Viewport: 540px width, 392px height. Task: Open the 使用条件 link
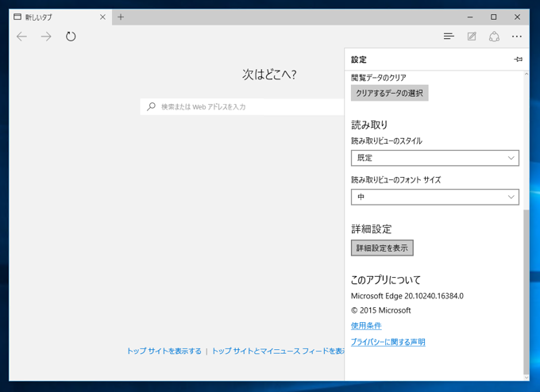point(366,325)
